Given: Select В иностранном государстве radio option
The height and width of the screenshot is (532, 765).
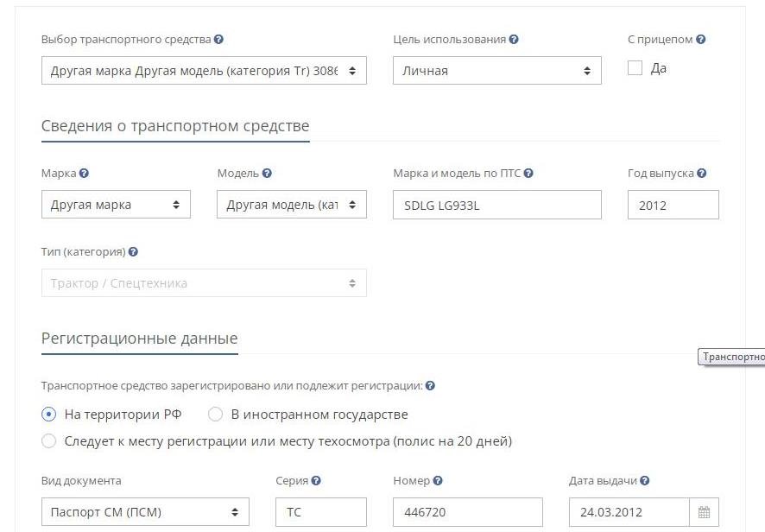Looking at the screenshot, I should coord(215,415).
